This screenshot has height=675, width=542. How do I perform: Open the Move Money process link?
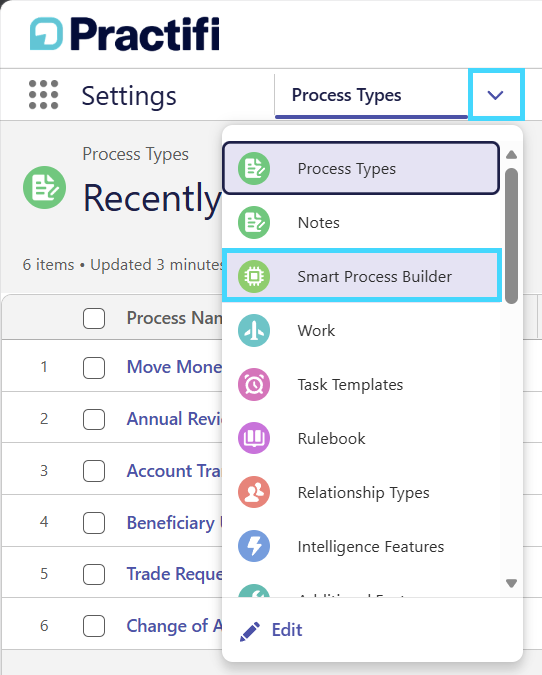[x=174, y=367]
